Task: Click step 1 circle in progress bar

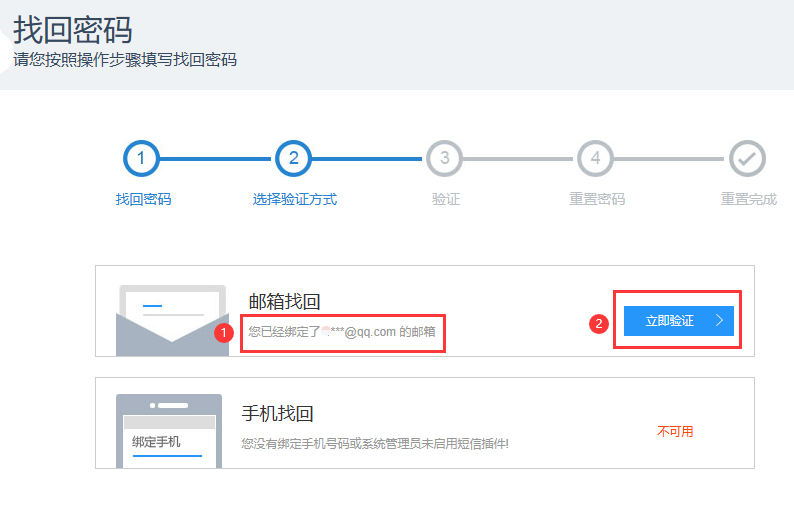Action: click(142, 158)
